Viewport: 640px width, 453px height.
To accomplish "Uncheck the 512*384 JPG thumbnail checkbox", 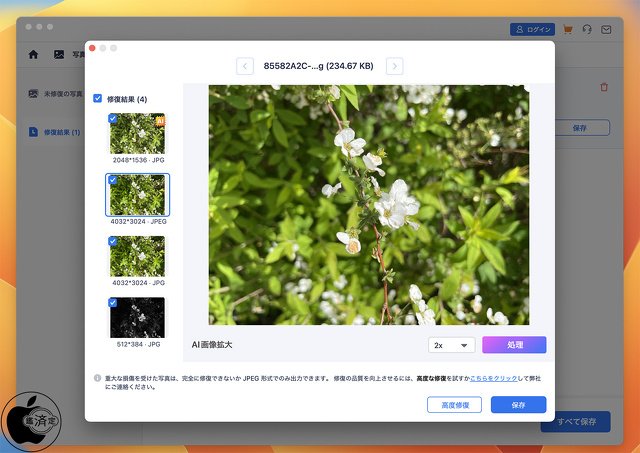I will pyautogui.click(x=113, y=302).
